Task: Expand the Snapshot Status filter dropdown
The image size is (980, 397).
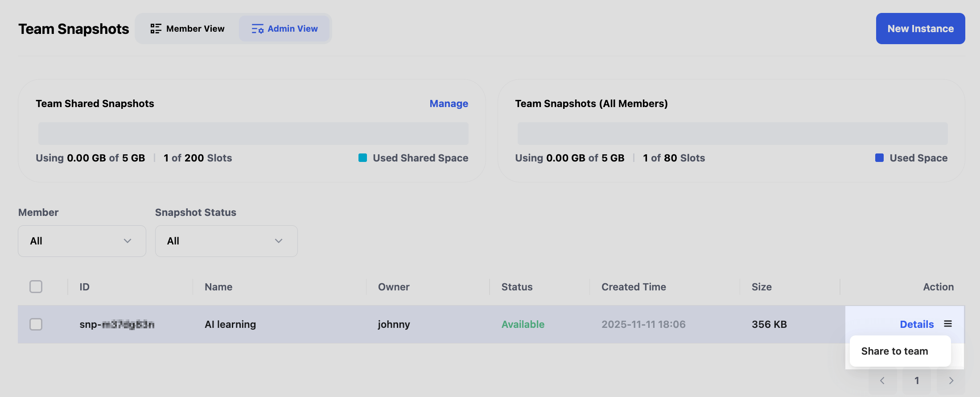Action: coord(226,241)
